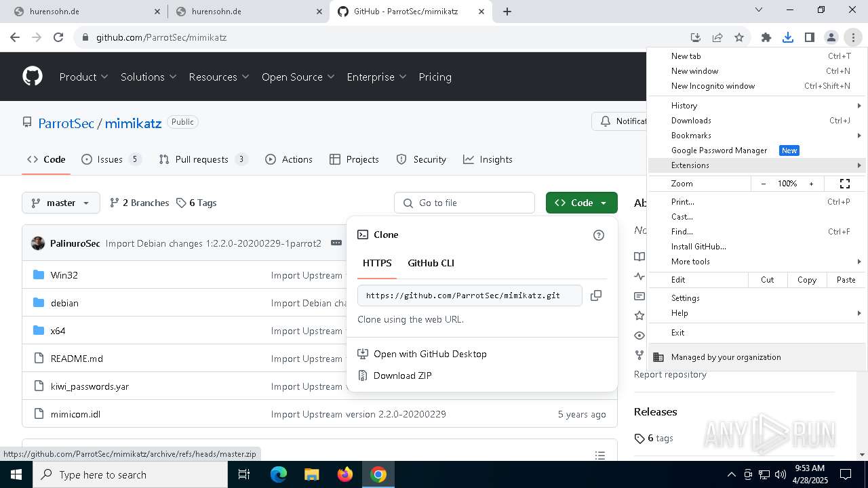Collapse the green Code dropdown button
The image size is (868, 488).
pos(582,203)
